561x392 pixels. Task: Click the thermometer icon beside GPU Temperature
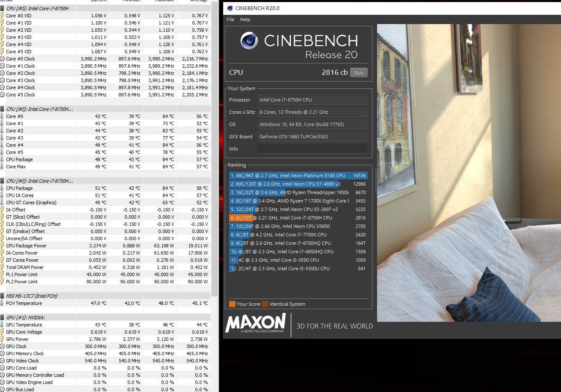[2, 325]
